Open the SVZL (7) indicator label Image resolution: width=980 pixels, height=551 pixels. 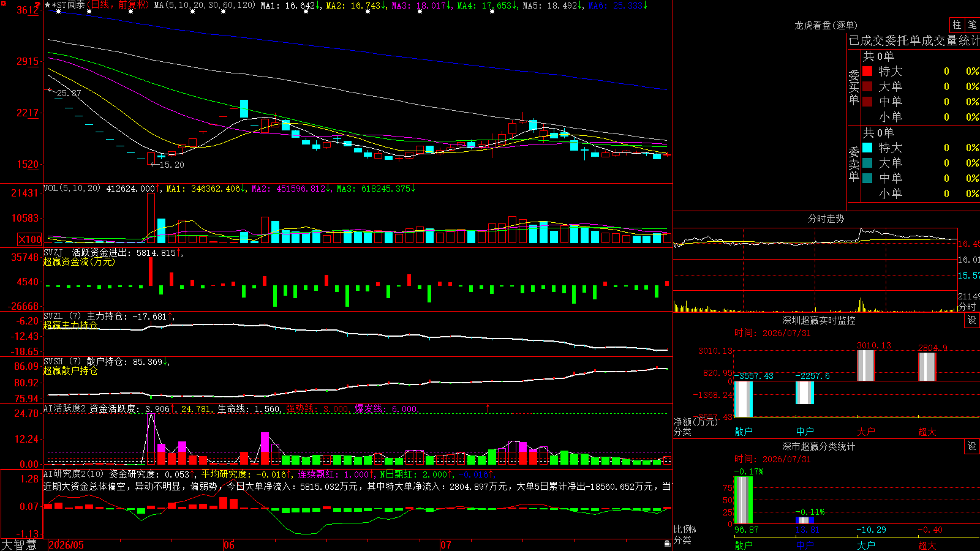tap(62, 317)
